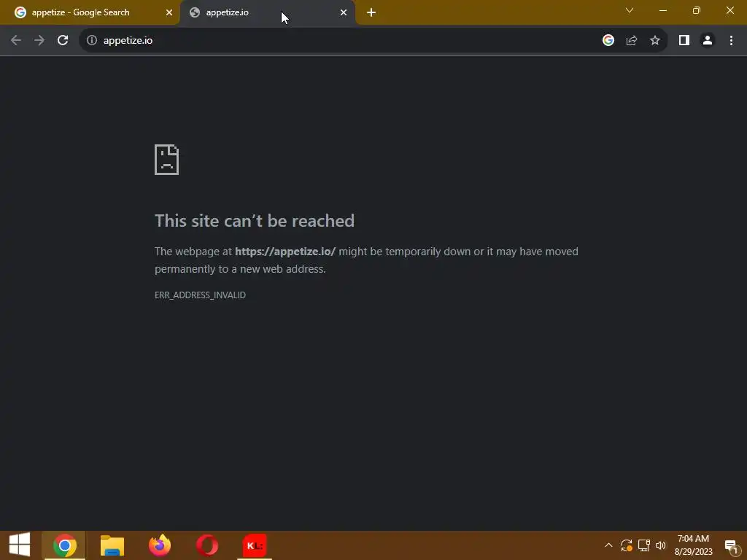Restore down the Chrome window
747x560 pixels.
click(697, 10)
